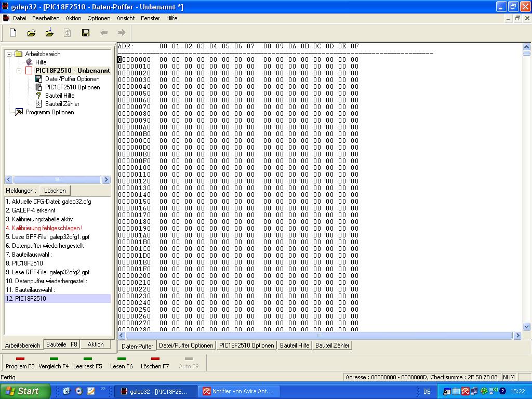Click tree panel horizontal scroll left arrow

(9, 179)
